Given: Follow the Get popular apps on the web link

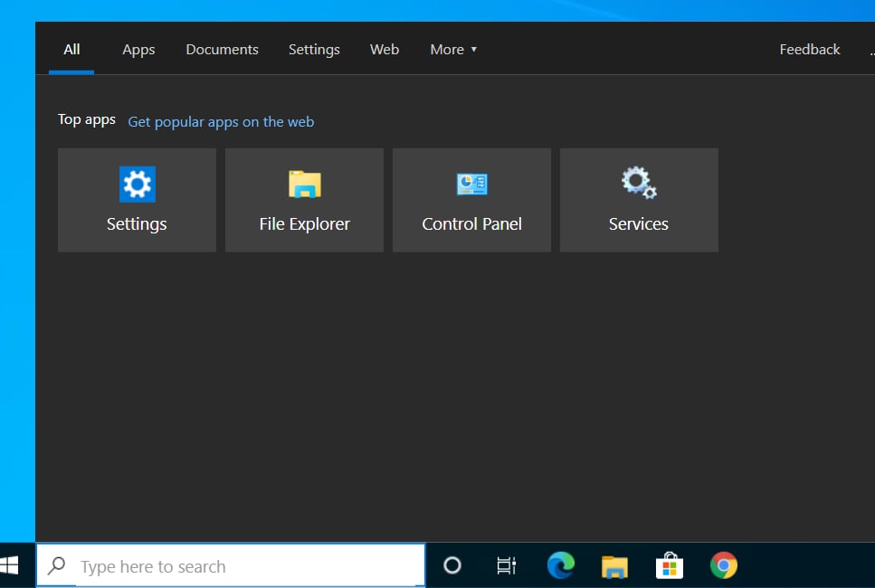Looking at the screenshot, I should click(221, 121).
